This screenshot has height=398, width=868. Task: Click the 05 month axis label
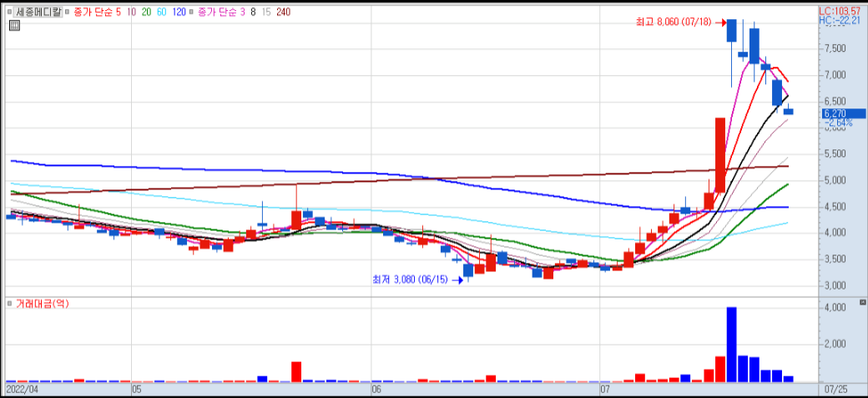pyautogui.click(x=137, y=390)
